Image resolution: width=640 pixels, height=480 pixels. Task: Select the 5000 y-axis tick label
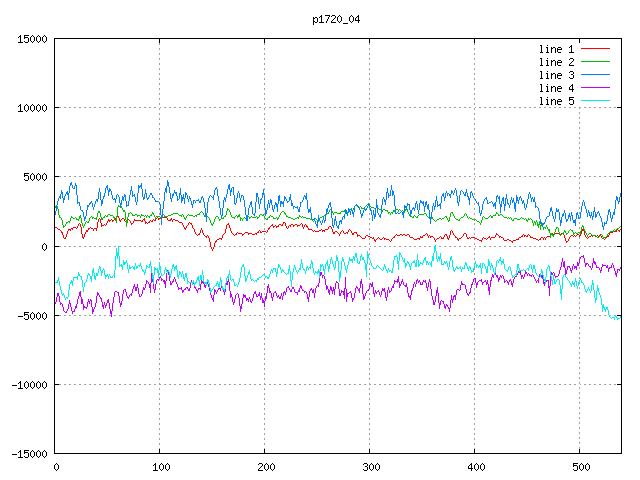35,177
